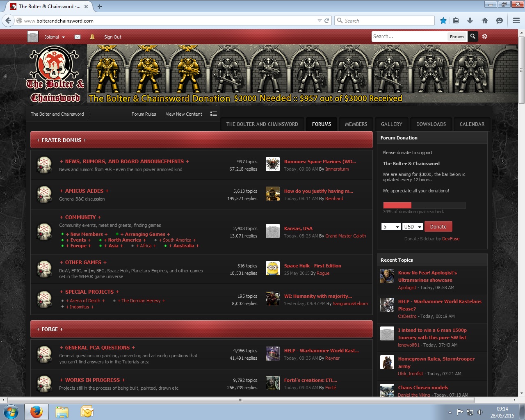Bookmark this page with star icon
The image size is (525, 420).
tap(443, 21)
